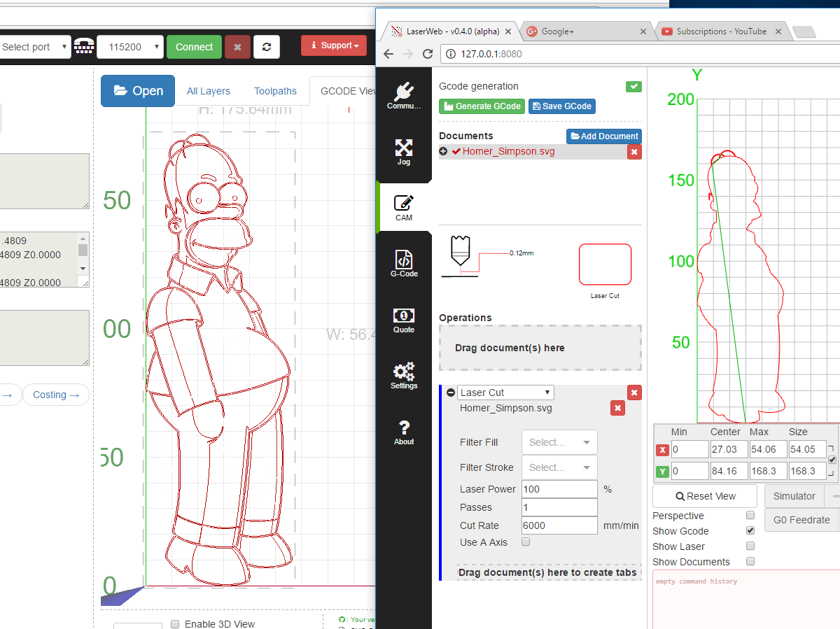Reload the LaserWeb browser page
Viewport: 840px width, 629px height.
(x=428, y=54)
